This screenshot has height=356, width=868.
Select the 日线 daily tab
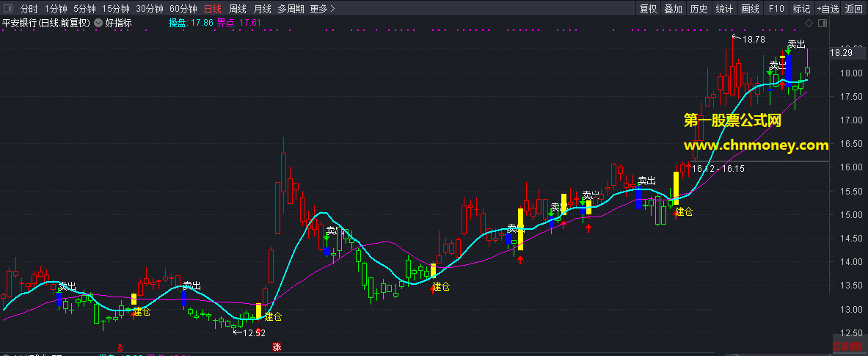(213, 9)
